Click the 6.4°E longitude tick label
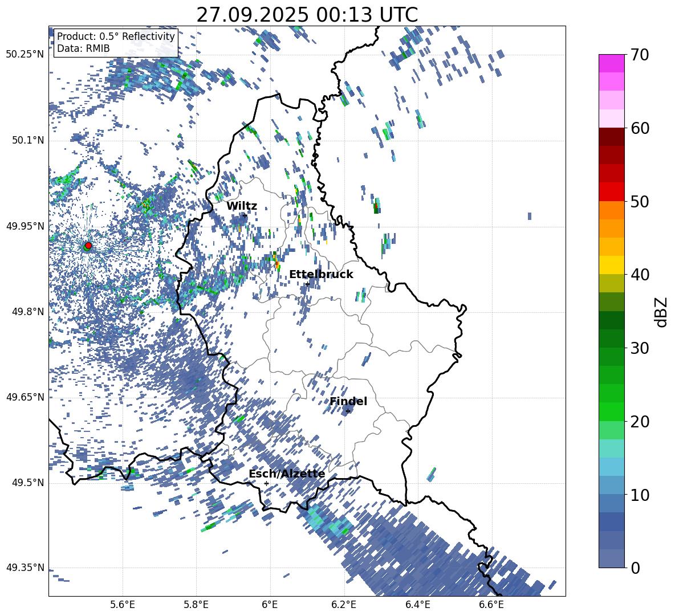The image size is (675, 616). [417, 605]
